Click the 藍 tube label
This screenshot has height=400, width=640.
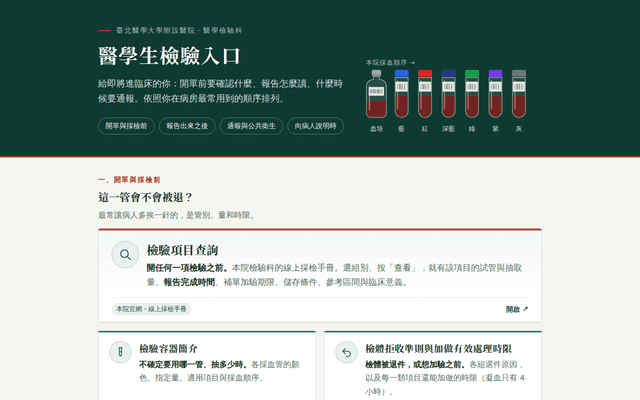(x=401, y=129)
